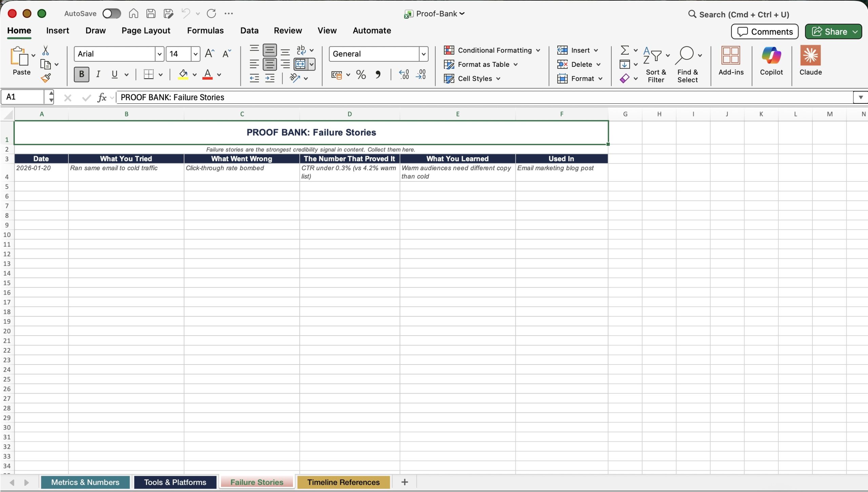Screen dimensions: 868x492
Task: Switch to the Formulas ribbon tab
Action: [x=205, y=31]
